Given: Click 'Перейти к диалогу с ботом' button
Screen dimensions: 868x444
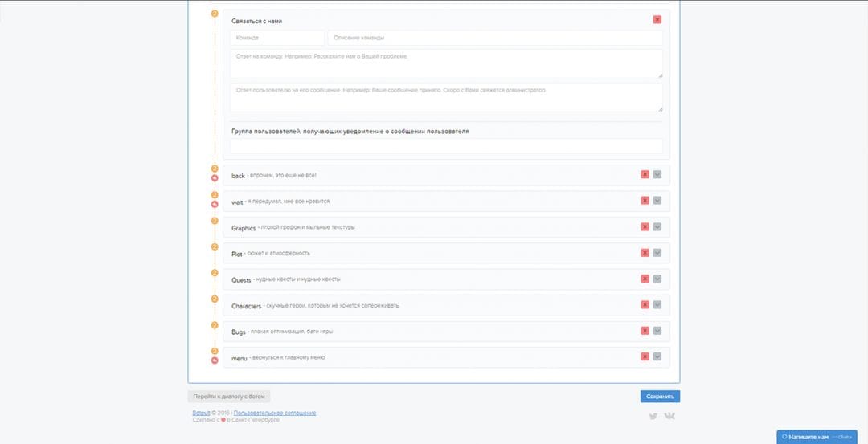Looking at the screenshot, I should (228, 397).
